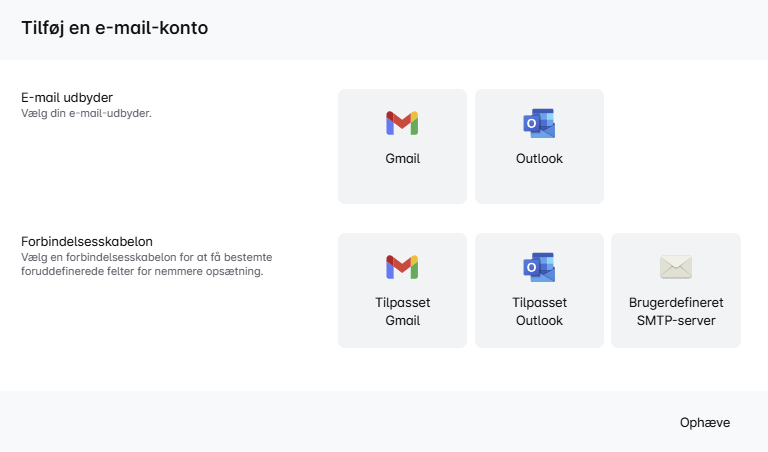Choose the 'Tilpasset Outlook' template label
Screen dimensions: 768x452
click(539, 311)
